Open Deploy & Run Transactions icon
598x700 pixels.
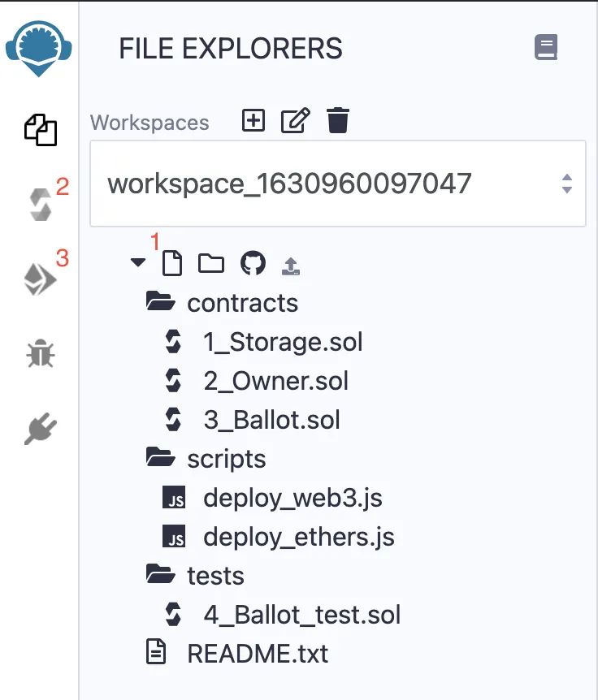pyautogui.click(x=40, y=279)
